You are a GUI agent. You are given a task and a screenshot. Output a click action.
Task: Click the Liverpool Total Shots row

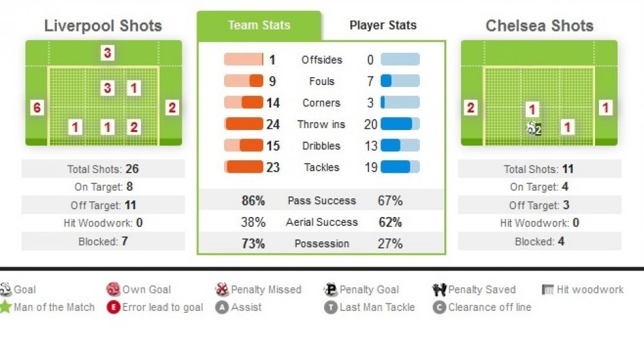click(103, 169)
